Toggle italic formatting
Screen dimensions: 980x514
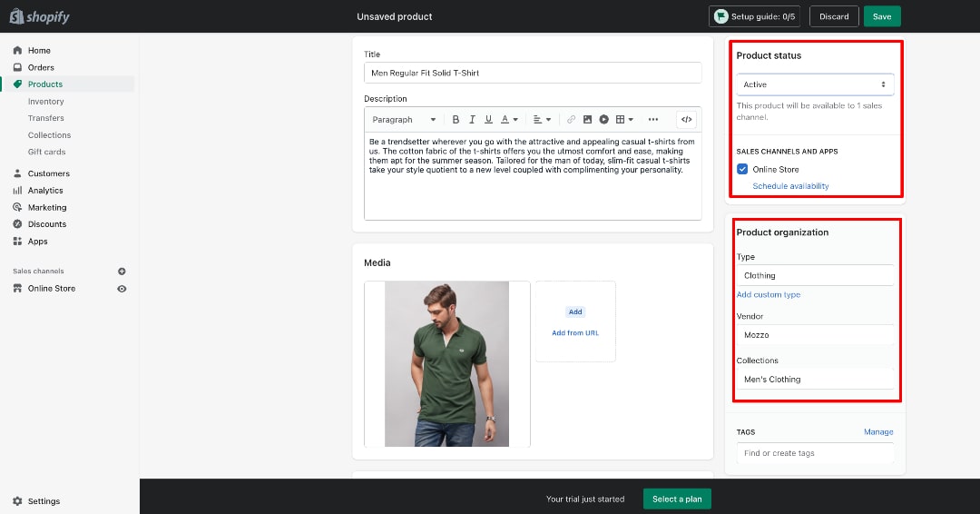[x=472, y=120]
